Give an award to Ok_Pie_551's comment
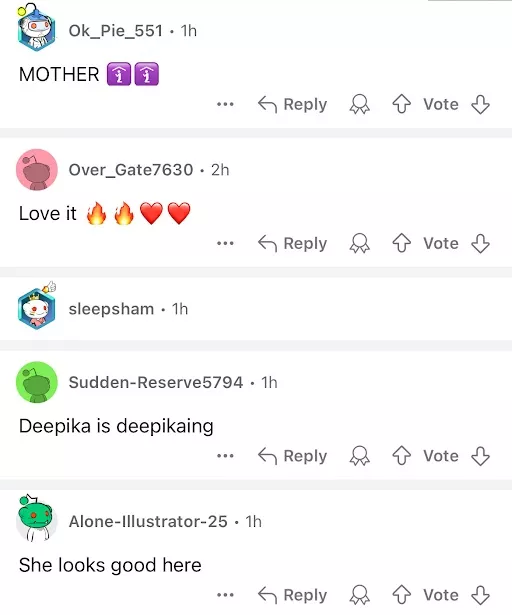This screenshot has height=615, width=512. point(359,104)
